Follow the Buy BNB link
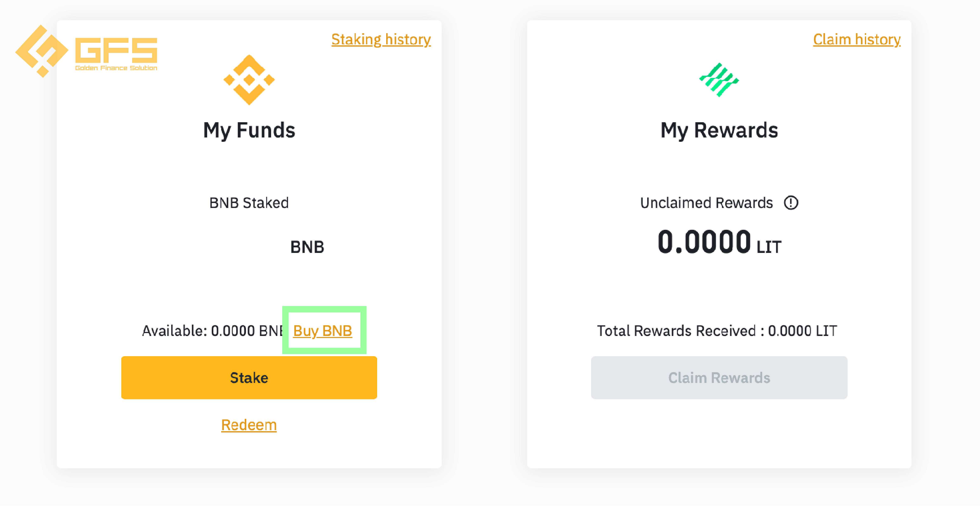The image size is (980, 506). click(322, 330)
